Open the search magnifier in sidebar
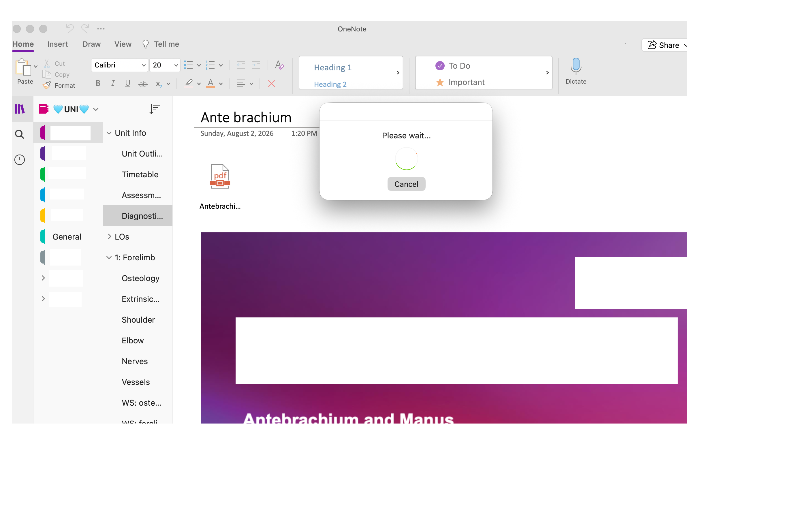 click(x=20, y=134)
